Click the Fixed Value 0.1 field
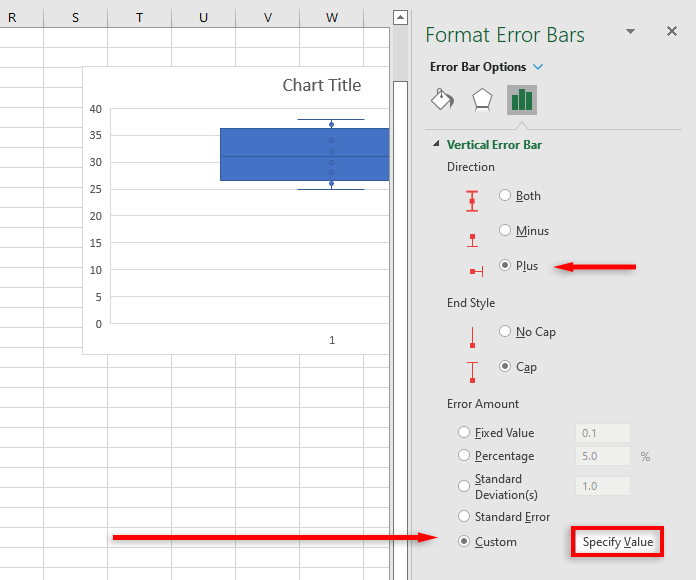The width and height of the screenshot is (696, 580). click(x=603, y=433)
